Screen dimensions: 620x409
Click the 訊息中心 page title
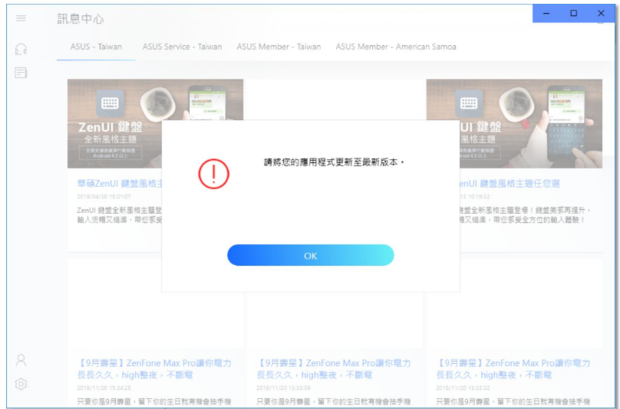point(81,19)
